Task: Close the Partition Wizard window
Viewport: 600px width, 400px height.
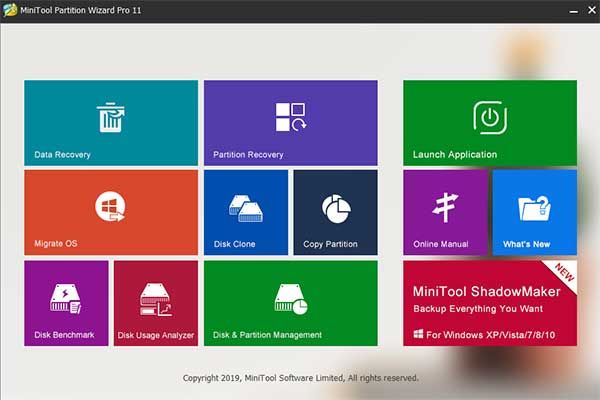Action: pos(592,10)
